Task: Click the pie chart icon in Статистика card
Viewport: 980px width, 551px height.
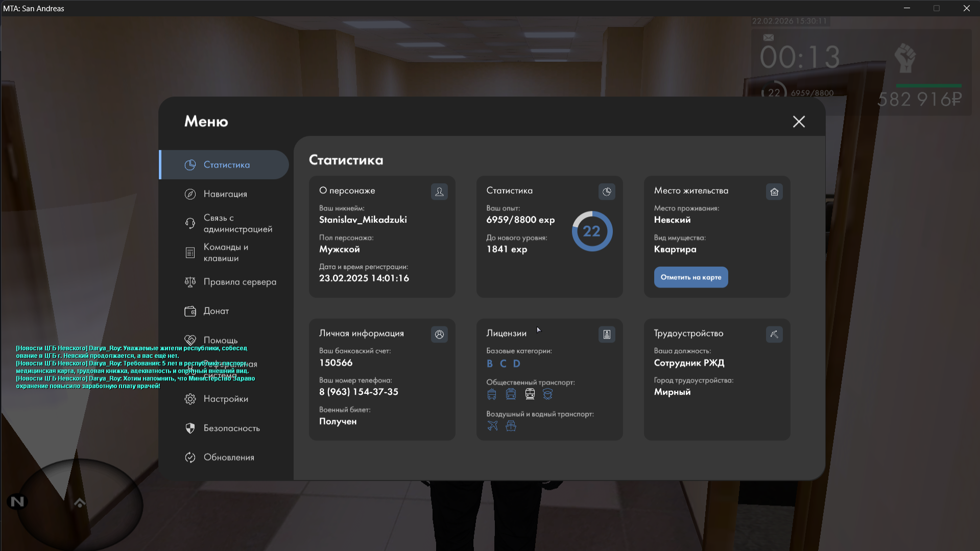Action: click(607, 192)
